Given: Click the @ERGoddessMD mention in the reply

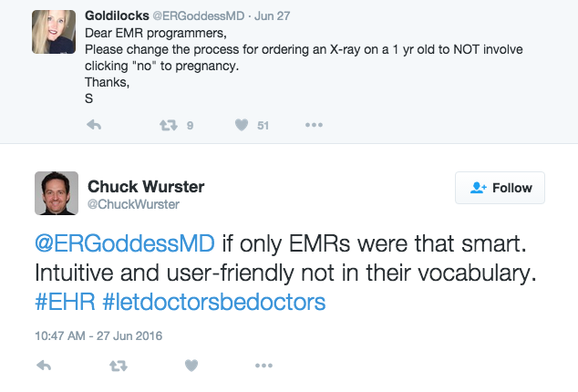Looking at the screenshot, I should point(125,246).
